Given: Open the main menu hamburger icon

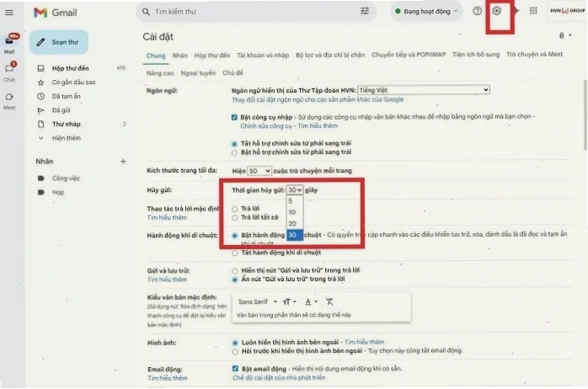Looking at the screenshot, I should (9, 13).
